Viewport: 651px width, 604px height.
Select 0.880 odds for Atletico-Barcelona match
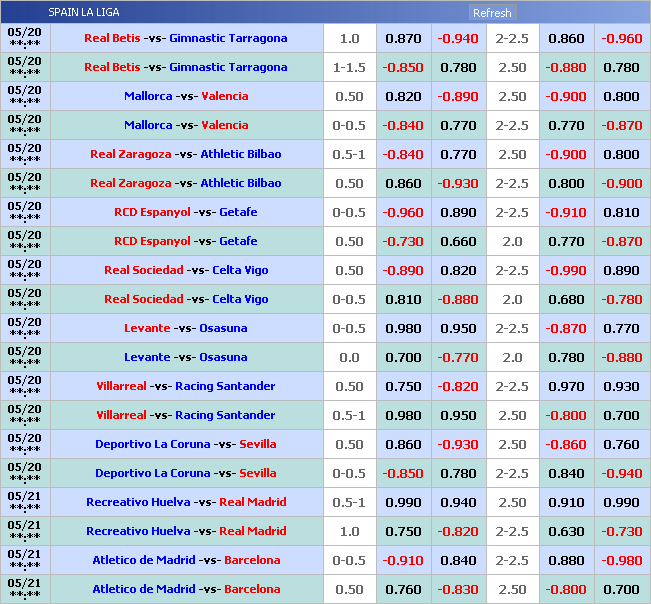[x=566, y=561]
